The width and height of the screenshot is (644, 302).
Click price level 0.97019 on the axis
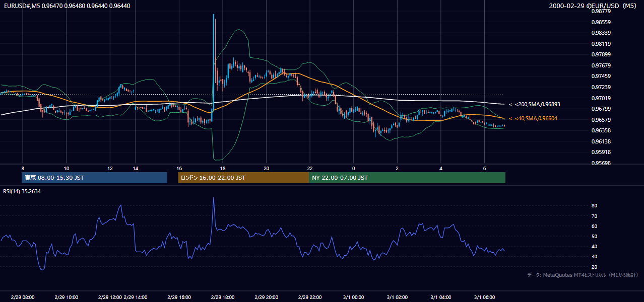coord(601,98)
